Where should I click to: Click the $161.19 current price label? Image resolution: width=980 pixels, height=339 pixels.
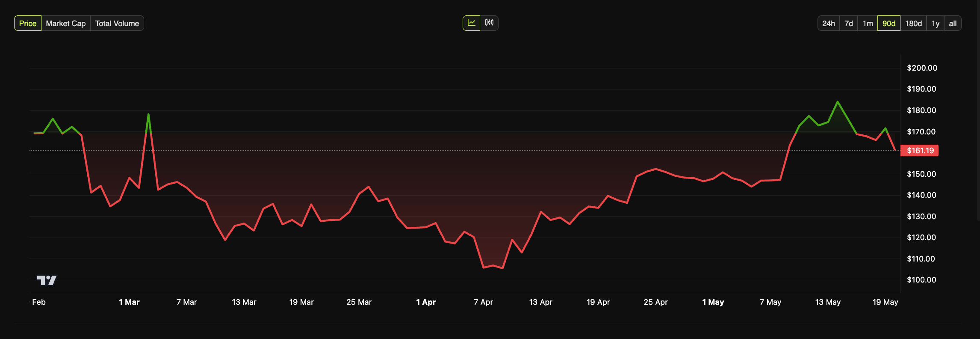pyautogui.click(x=920, y=151)
